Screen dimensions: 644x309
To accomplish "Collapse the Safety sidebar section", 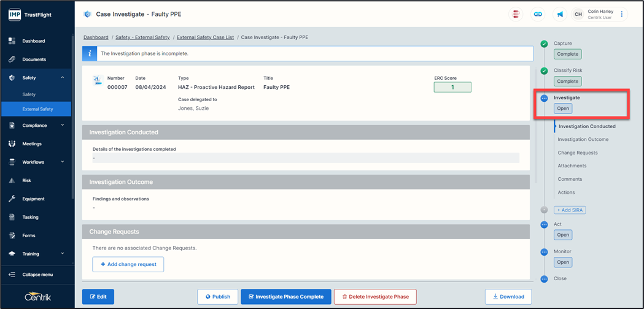I will pos(63,78).
